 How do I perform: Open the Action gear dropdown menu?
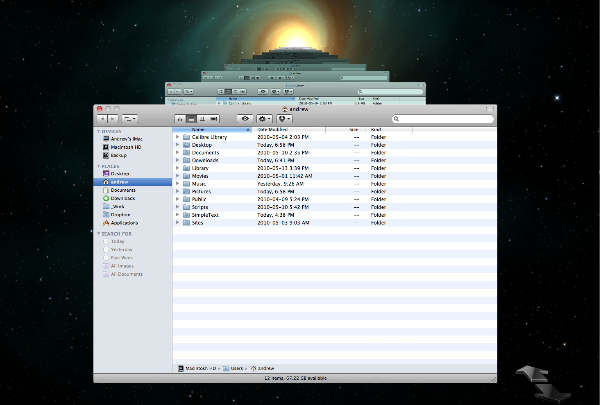click(x=264, y=119)
